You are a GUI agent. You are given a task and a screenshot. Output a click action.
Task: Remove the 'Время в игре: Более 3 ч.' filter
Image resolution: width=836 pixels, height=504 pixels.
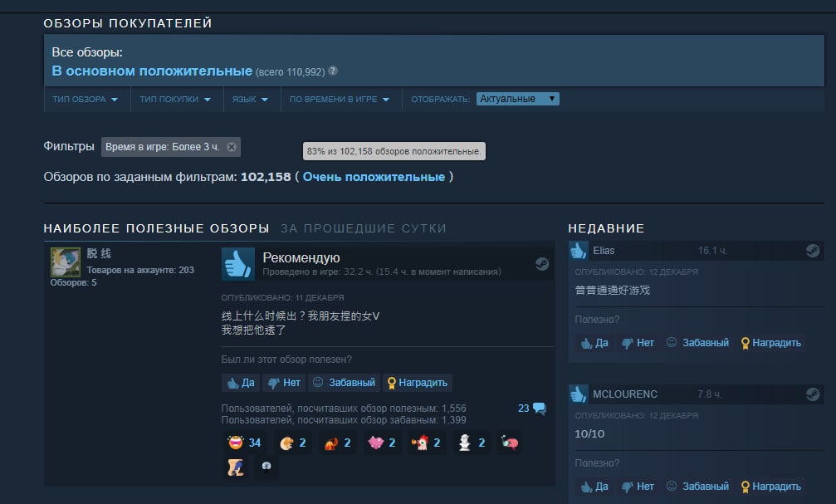[x=232, y=147]
